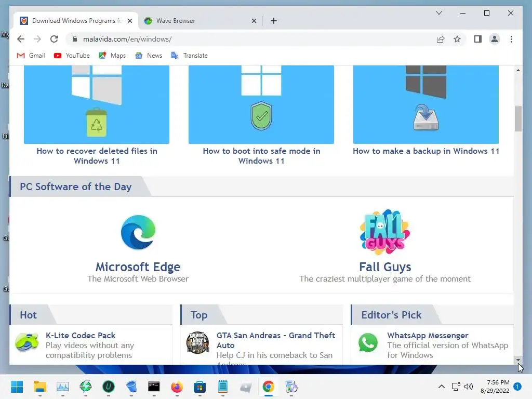Go back to the previous page
Screen dimensions: 532x399
(x=21, y=39)
